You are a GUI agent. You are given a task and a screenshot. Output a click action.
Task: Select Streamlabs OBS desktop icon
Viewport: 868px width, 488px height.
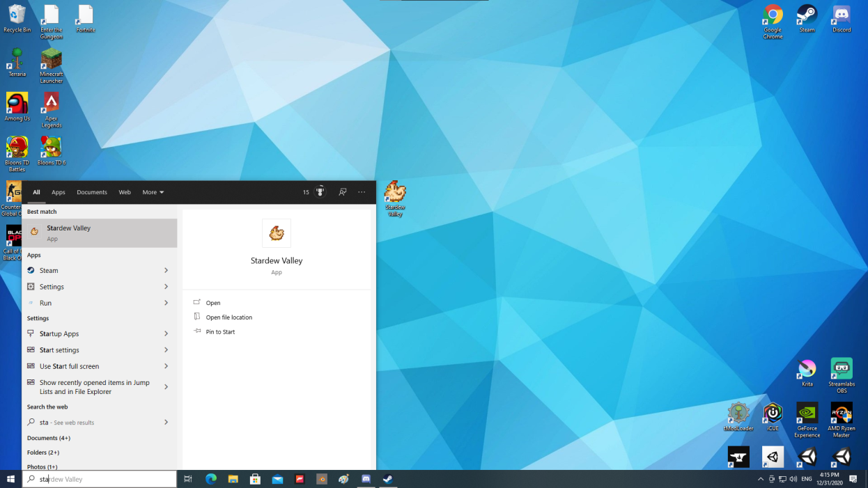click(842, 376)
